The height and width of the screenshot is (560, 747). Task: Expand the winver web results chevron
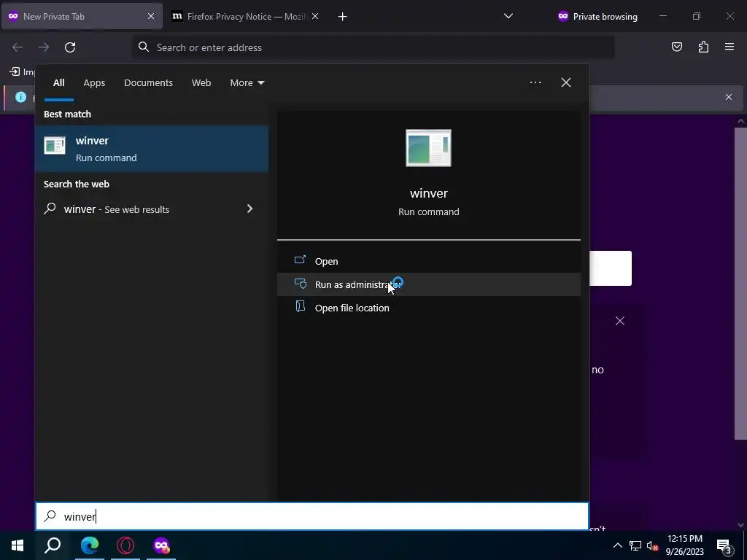point(249,209)
